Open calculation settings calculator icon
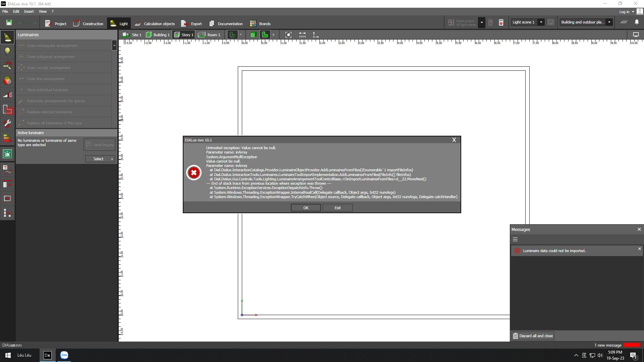 pos(501,22)
